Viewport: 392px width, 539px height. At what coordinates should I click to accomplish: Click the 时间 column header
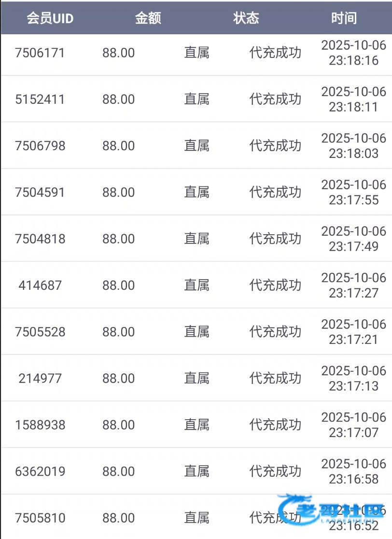coord(344,18)
